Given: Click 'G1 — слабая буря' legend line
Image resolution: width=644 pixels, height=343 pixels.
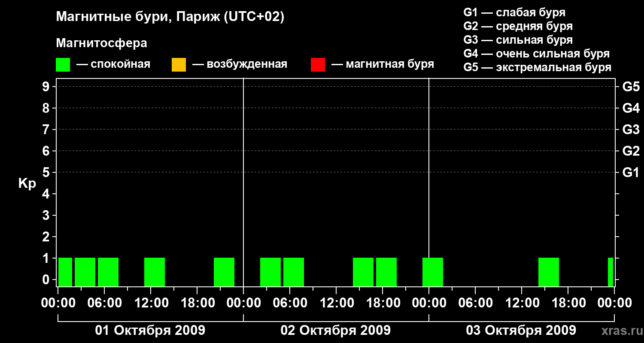Looking at the screenshot, I should tap(514, 12).
